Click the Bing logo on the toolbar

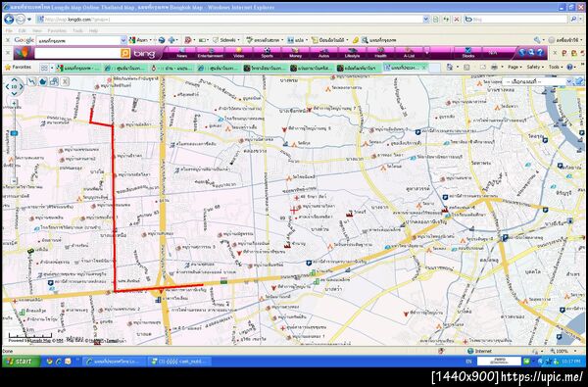144,54
